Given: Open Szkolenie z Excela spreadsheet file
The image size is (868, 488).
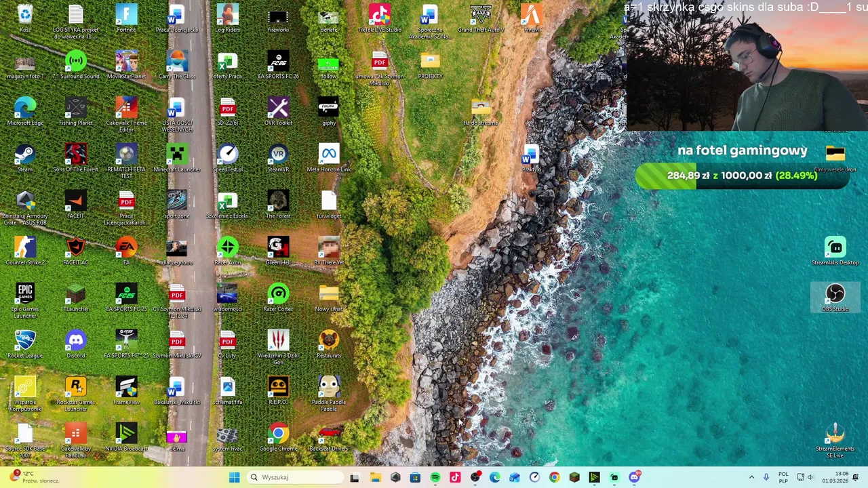Looking at the screenshot, I should (227, 205).
